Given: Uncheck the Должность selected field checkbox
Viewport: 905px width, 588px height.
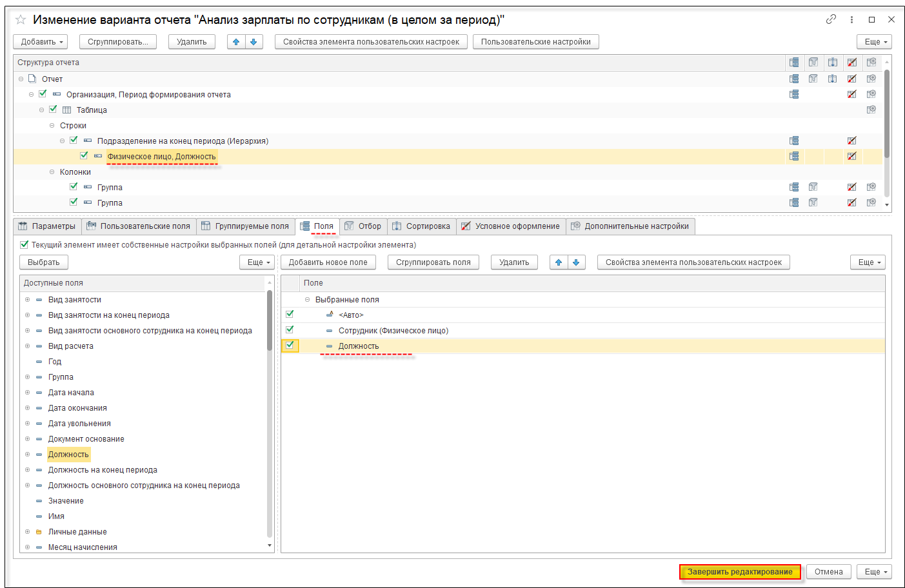Looking at the screenshot, I should [290, 345].
